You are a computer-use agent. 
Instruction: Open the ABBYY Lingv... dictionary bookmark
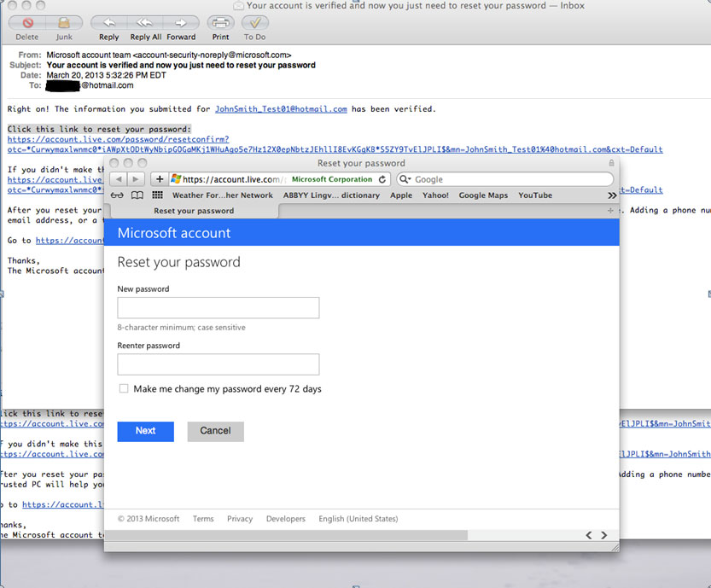(x=331, y=195)
